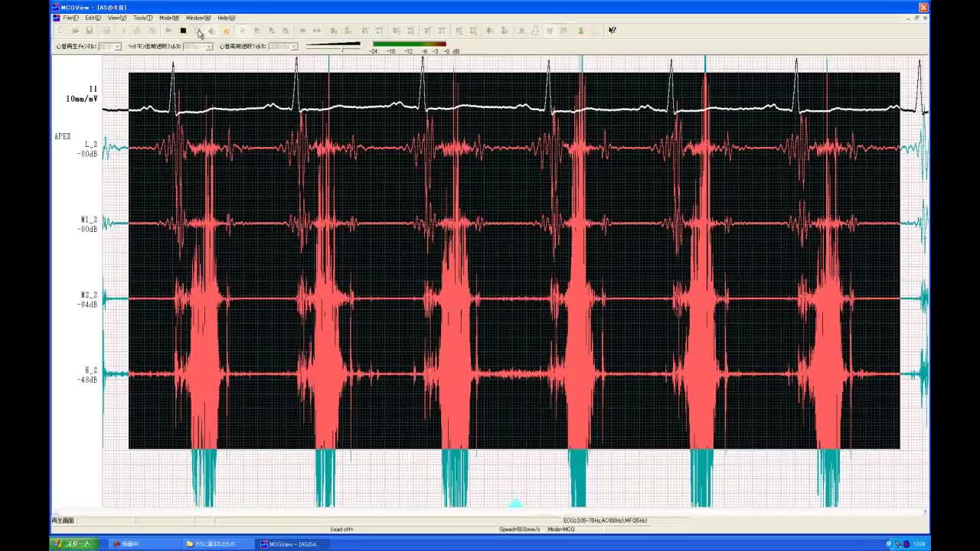980x551 pixels.
Task: Click the open file icon in toolbar
Action: click(75, 31)
